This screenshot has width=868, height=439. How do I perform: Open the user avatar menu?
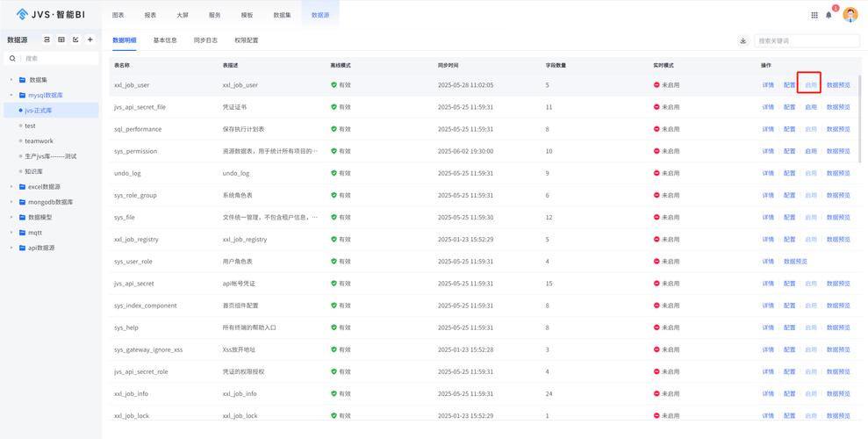pyautogui.click(x=850, y=14)
